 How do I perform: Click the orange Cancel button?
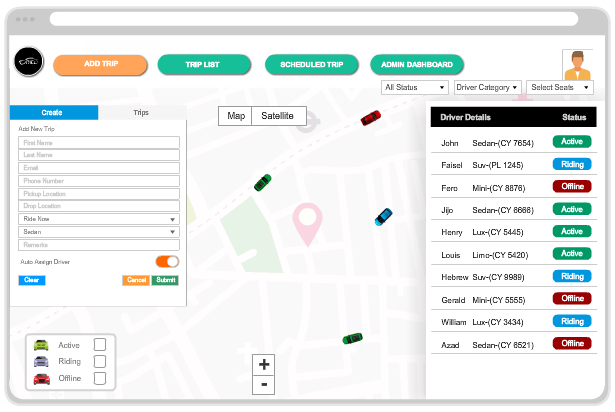[x=136, y=280]
